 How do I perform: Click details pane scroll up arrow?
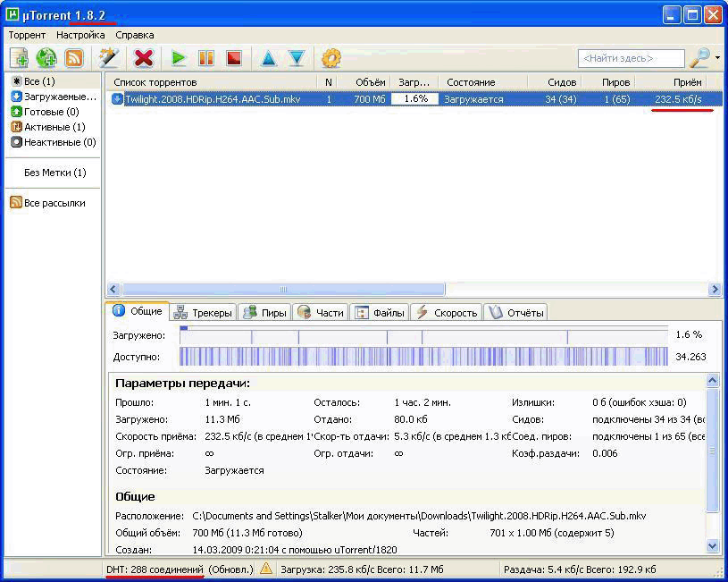(713, 381)
